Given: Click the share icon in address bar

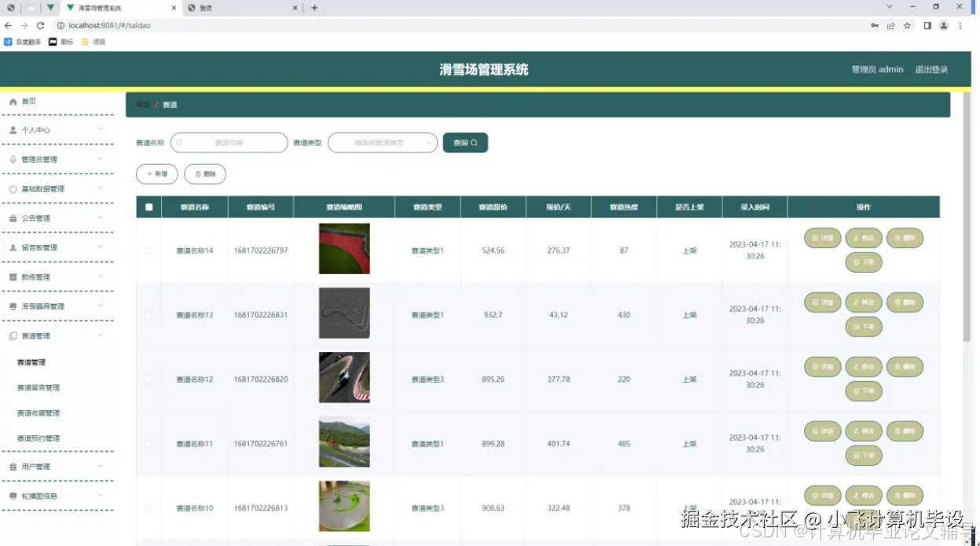Looking at the screenshot, I should [891, 25].
